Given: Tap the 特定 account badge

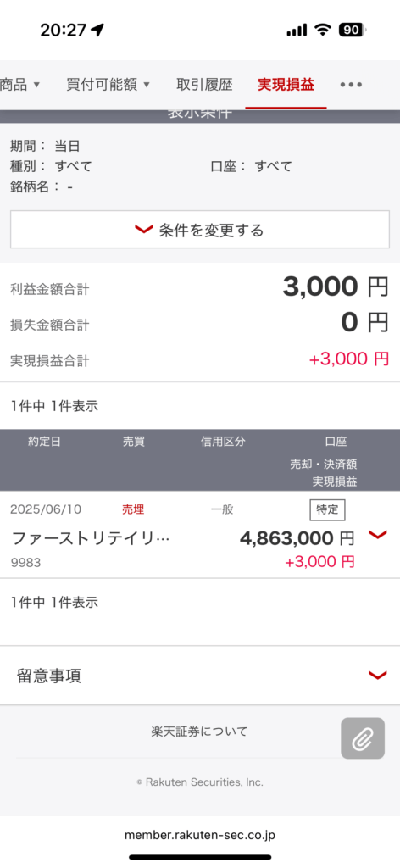Looking at the screenshot, I should (x=327, y=509).
